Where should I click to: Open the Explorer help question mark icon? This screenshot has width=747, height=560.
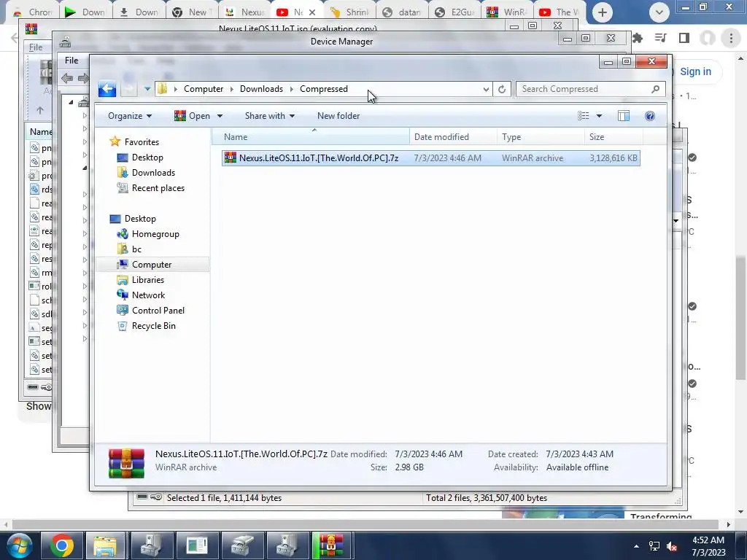click(x=650, y=116)
